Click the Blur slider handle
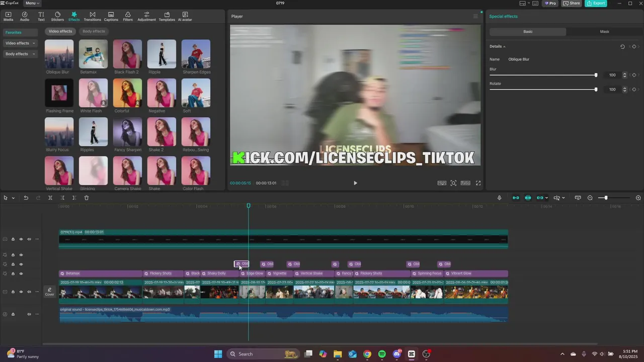This screenshot has height=362, width=644. pos(596,75)
